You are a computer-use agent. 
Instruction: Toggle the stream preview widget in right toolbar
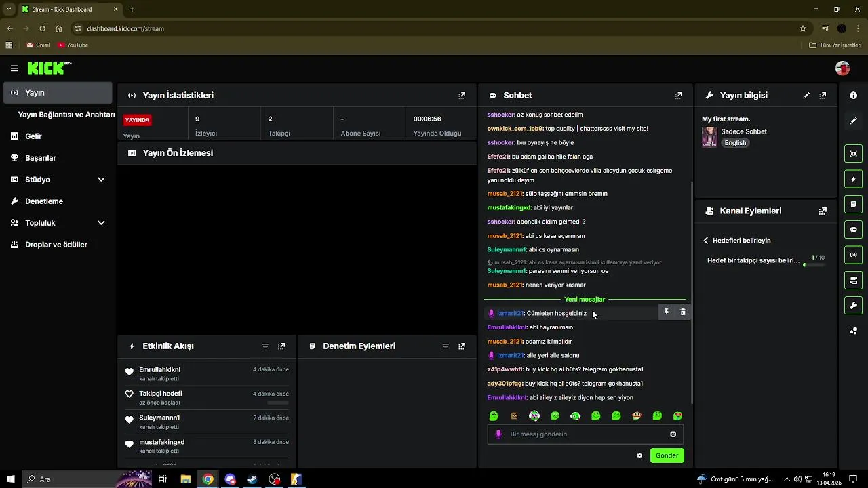click(853, 153)
